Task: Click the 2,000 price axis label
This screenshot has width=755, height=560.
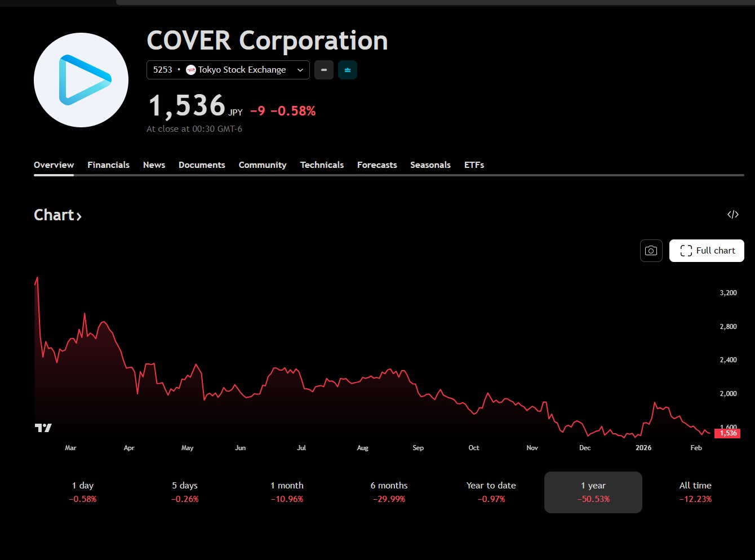Action: click(729, 394)
